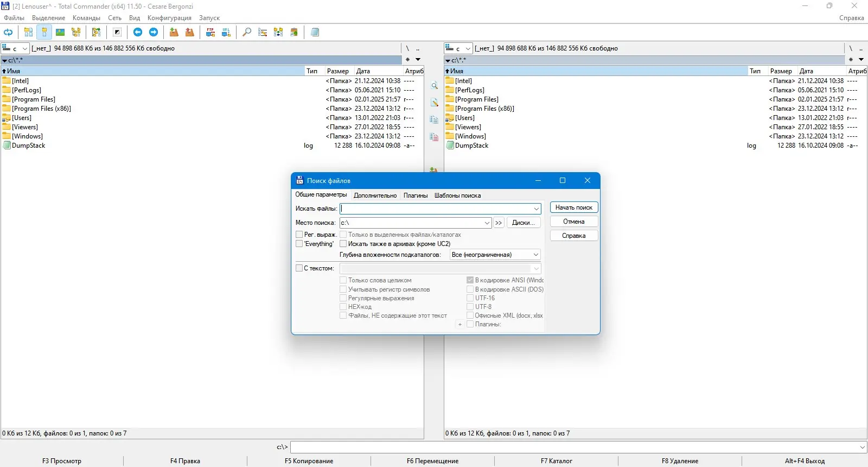Click the 'F5 Копирование' button
Viewport: 868px width, 467px height.
click(309, 461)
